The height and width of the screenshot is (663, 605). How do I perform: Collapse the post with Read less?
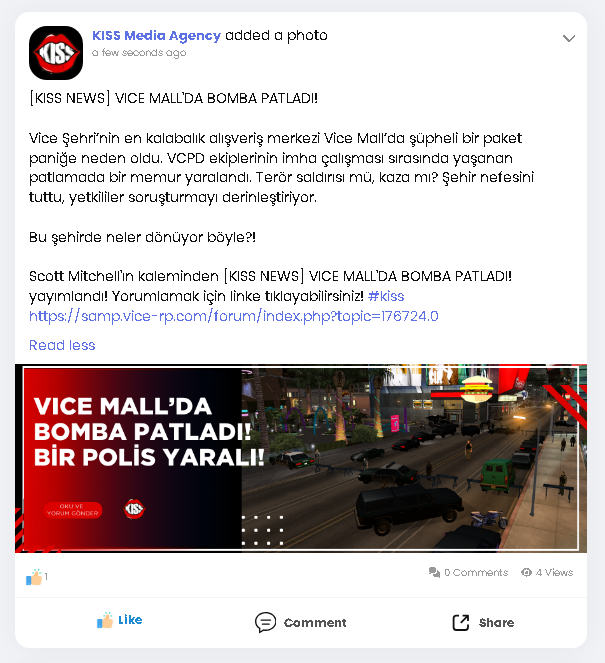pos(62,345)
